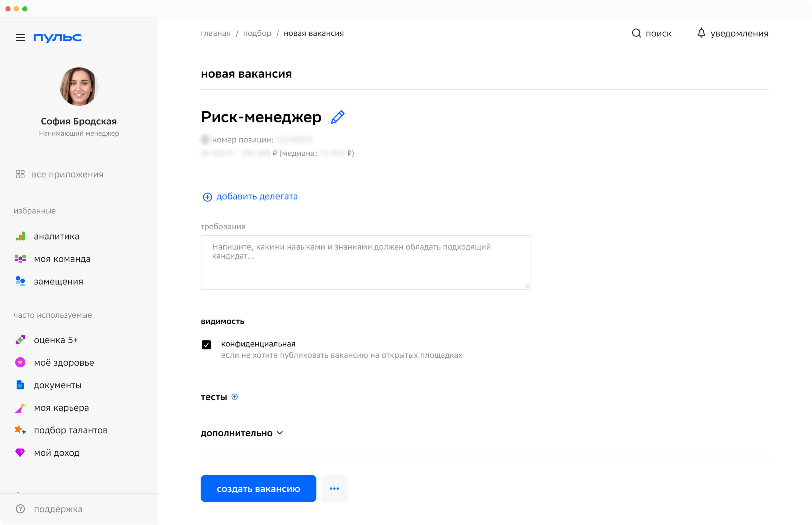Click into the требования text area

[x=366, y=262]
